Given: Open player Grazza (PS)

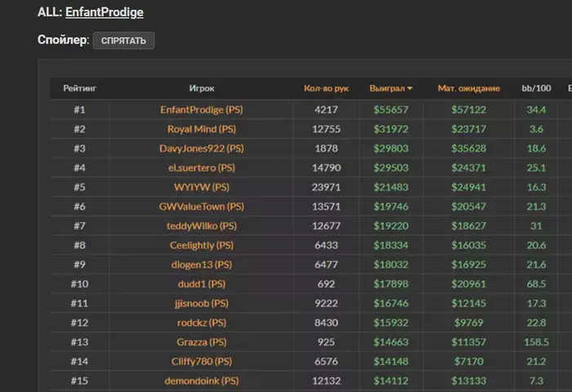Looking at the screenshot, I should 202,342.
